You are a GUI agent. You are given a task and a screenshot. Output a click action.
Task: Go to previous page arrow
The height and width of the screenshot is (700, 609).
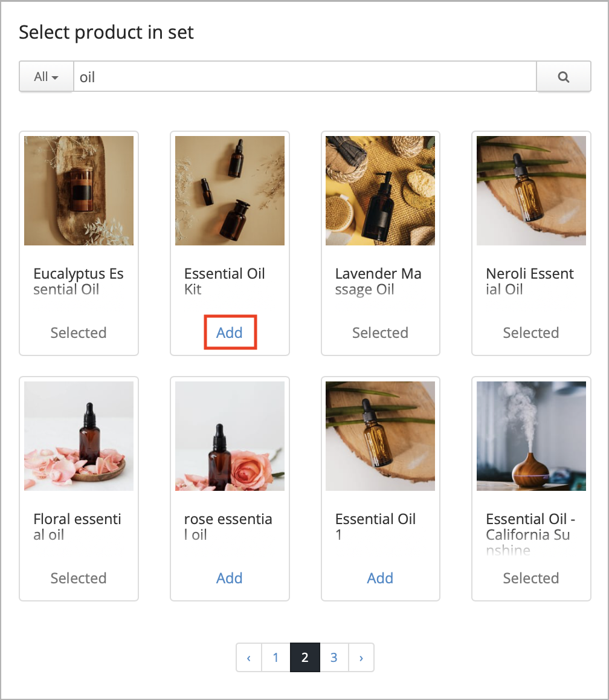pyautogui.click(x=249, y=657)
